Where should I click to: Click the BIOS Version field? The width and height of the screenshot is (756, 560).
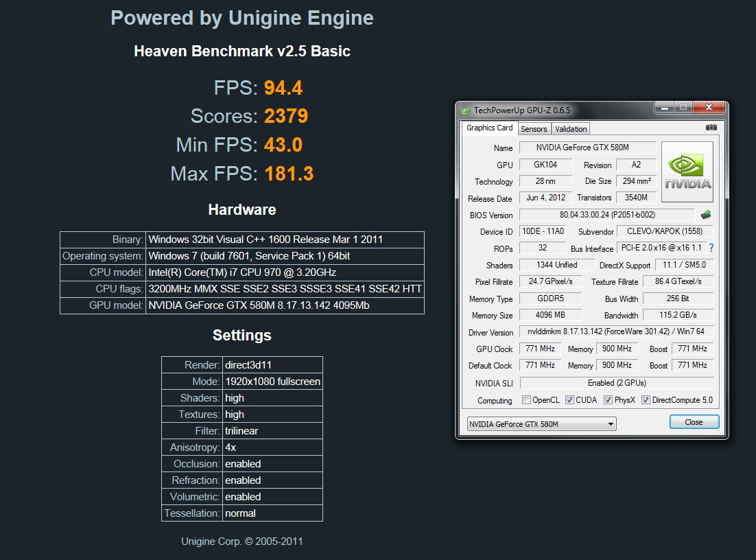coord(606,215)
